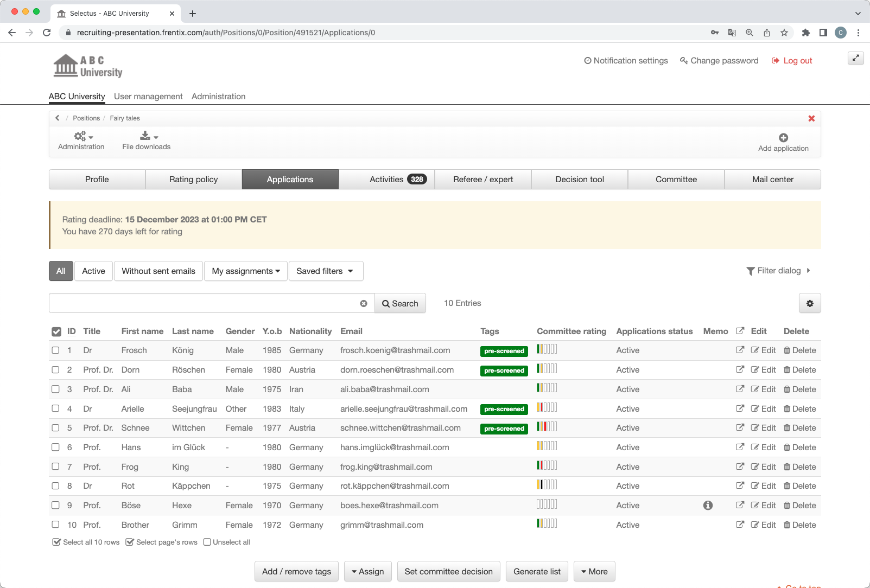The height and width of the screenshot is (588, 870).
Task: Open the Decision tool tab
Action: coord(580,180)
